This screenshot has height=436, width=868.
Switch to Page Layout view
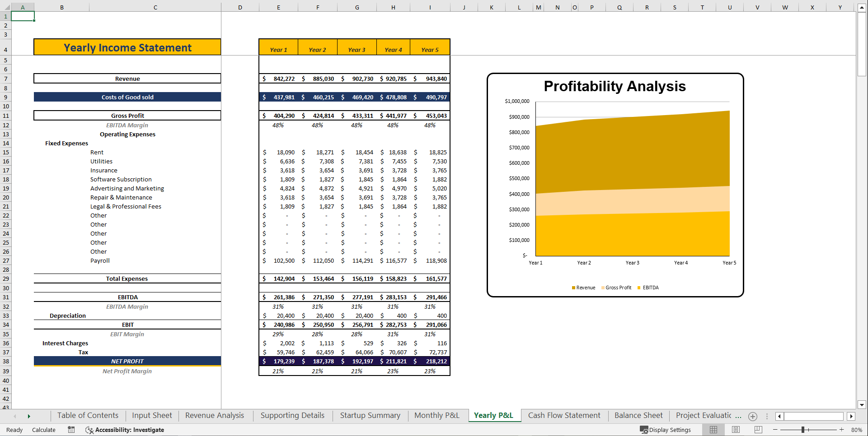coord(736,429)
